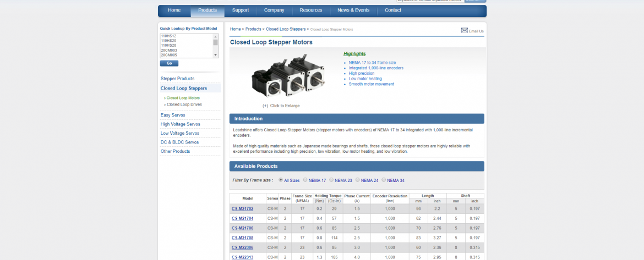
Task: Open the Resources menu
Action: pyautogui.click(x=311, y=10)
